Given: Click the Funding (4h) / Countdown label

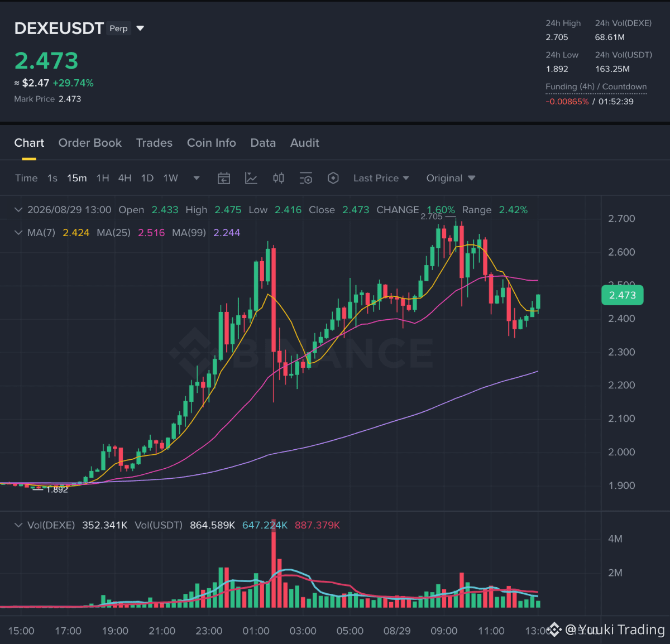Looking at the screenshot, I should click(x=596, y=86).
